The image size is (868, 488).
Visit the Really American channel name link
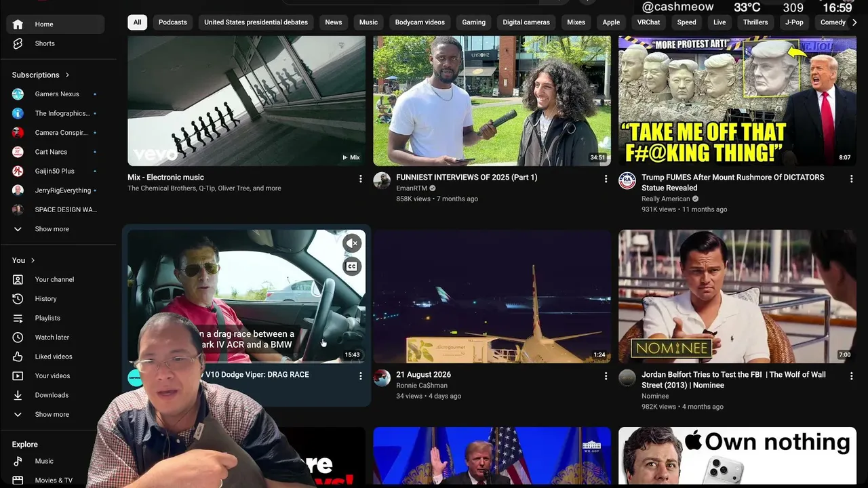[x=665, y=199]
